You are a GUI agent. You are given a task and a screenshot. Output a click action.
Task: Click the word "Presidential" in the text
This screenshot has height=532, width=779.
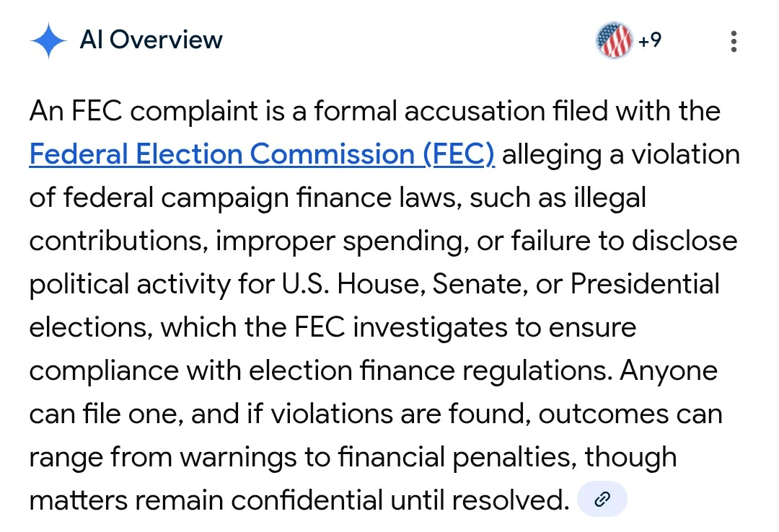click(x=645, y=285)
